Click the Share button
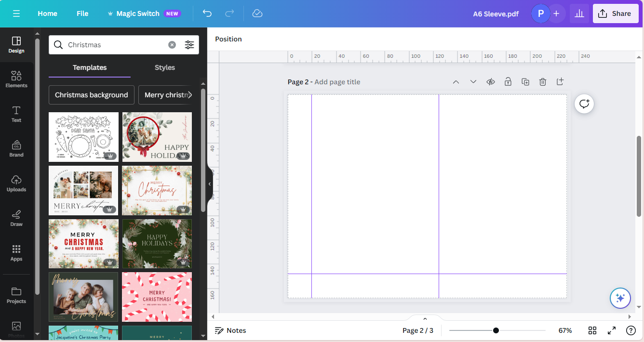The height and width of the screenshot is (342, 644). point(616,13)
